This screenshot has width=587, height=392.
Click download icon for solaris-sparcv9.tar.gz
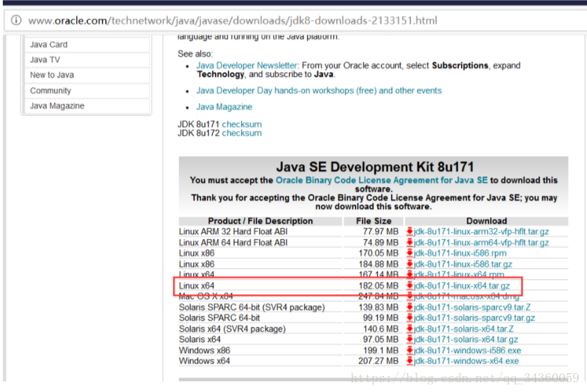click(x=410, y=318)
